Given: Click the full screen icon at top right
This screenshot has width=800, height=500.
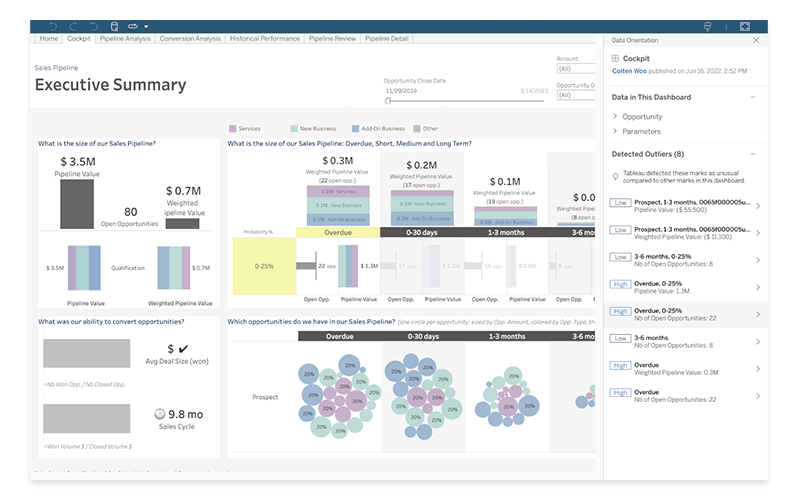Looking at the screenshot, I should 744,27.
